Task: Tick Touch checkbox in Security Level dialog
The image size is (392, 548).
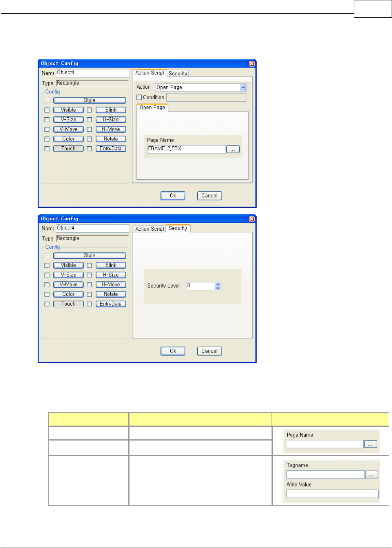Action: (x=47, y=304)
